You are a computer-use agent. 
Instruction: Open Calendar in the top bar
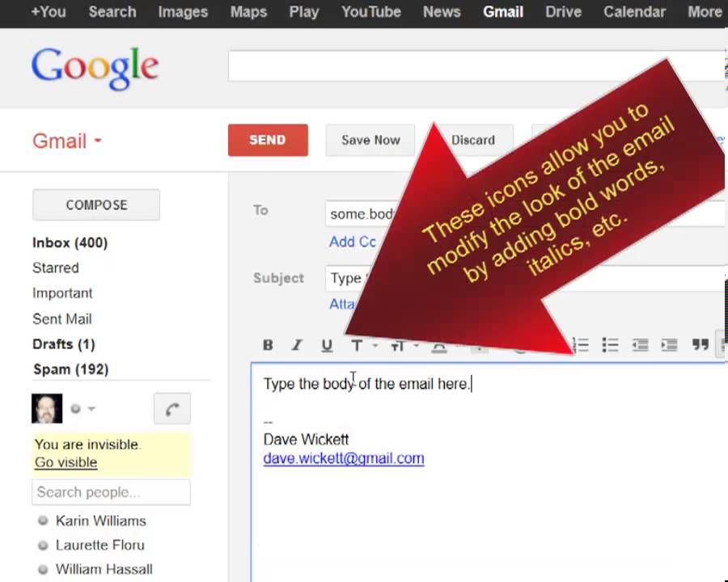634,12
